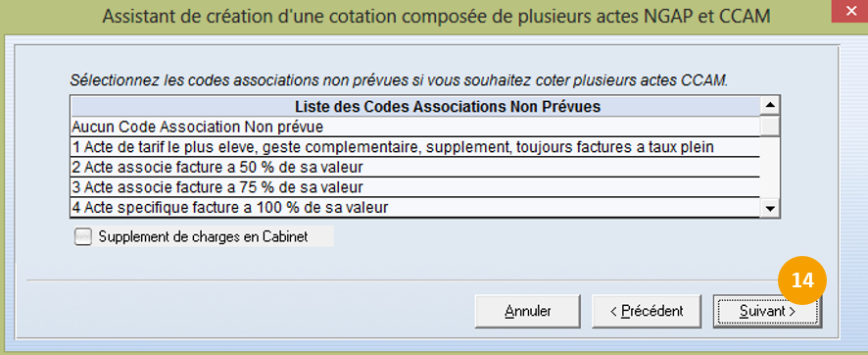Click the wizard title bar text
The width and height of the screenshot is (868, 355).
(x=436, y=16)
